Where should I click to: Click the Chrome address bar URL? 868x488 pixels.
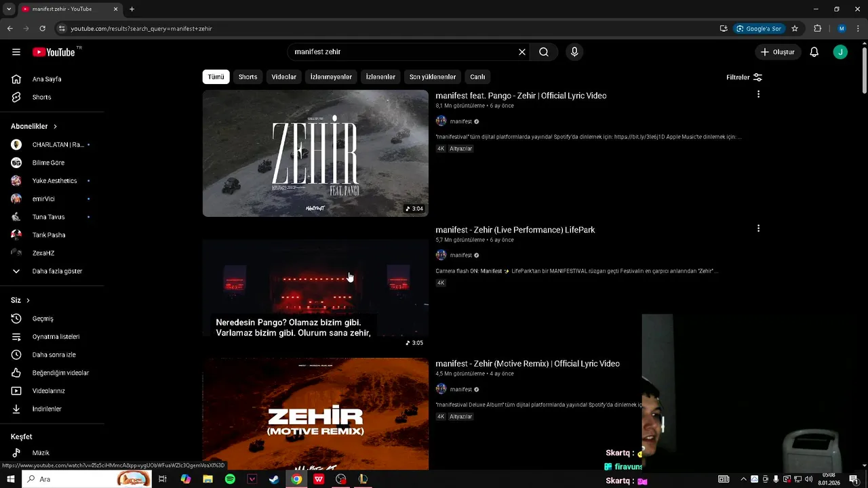[x=142, y=28]
